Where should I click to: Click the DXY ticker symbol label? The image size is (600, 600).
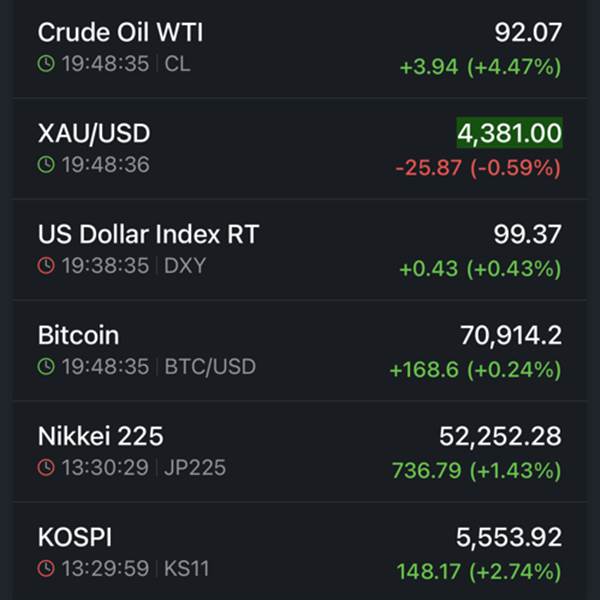pos(183,266)
